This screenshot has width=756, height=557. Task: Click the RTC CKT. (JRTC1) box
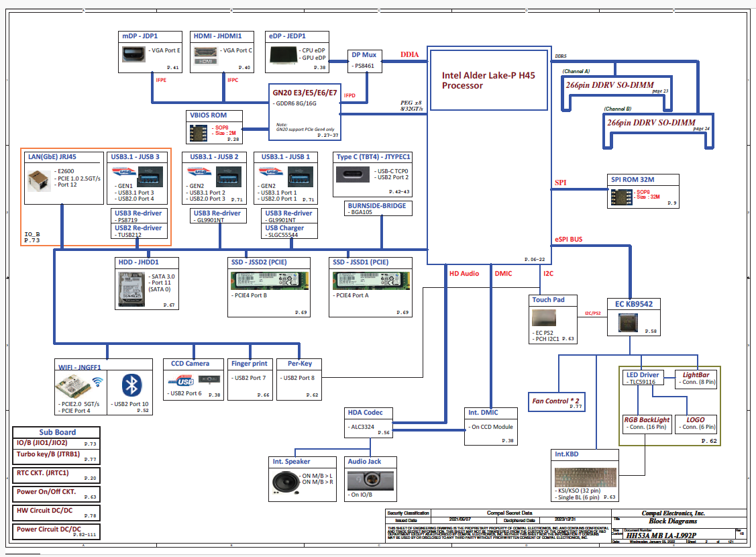(56, 475)
